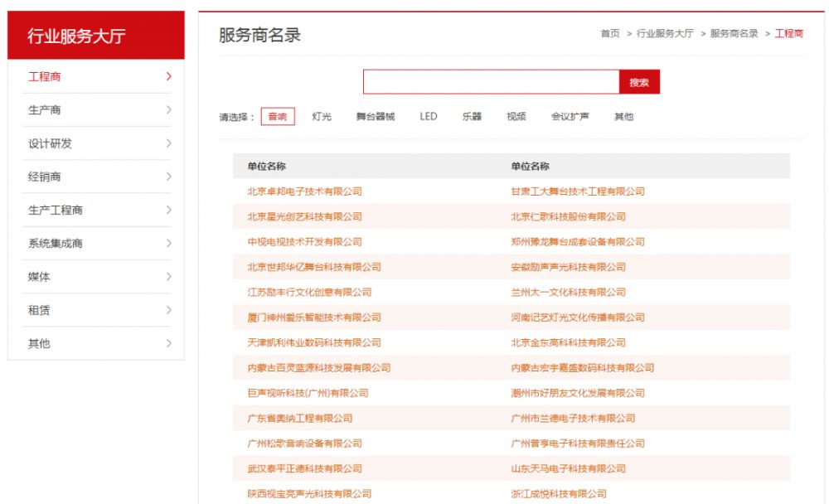Click 行业服务大厅 in the breadcrumb
The height and width of the screenshot is (504, 829).
665,33
